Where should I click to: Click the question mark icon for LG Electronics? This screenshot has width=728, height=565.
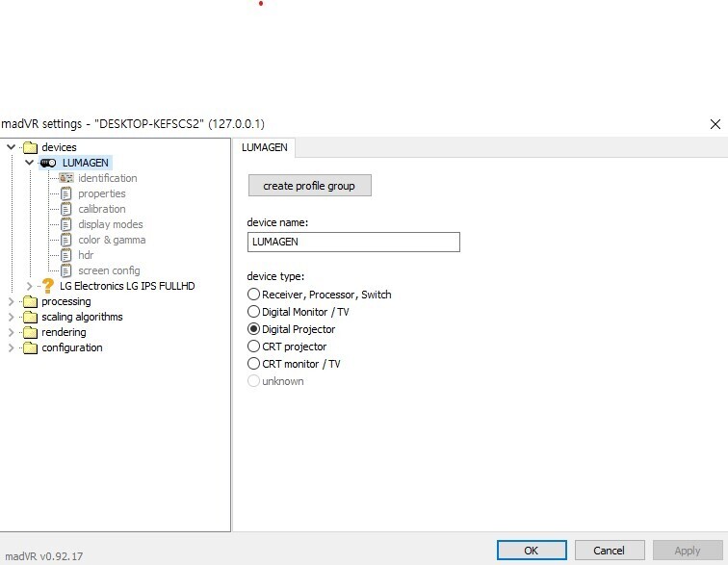tap(48, 286)
